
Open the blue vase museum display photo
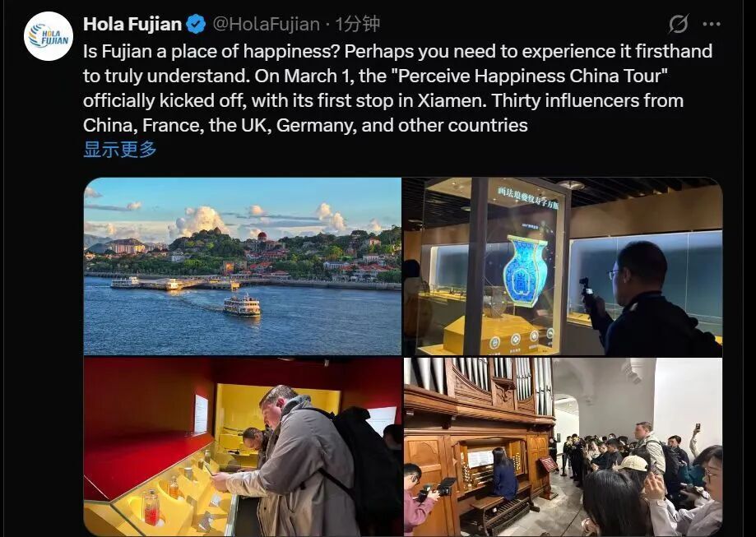[563, 266]
